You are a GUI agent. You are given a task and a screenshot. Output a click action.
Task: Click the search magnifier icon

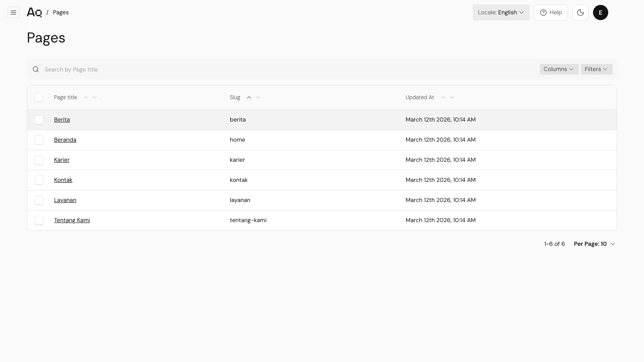tap(36, 69)
